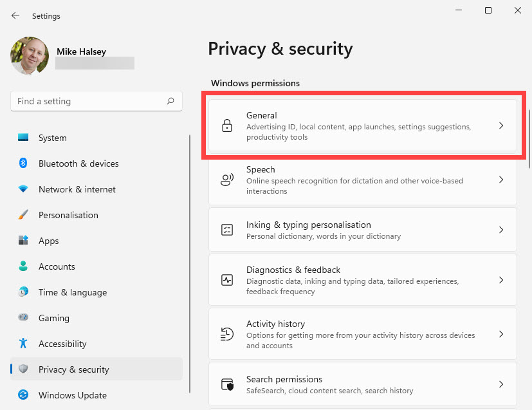Click Mike Halsey's profile picture
Viewport: 532px width, 410px height.
click(30, 55)
